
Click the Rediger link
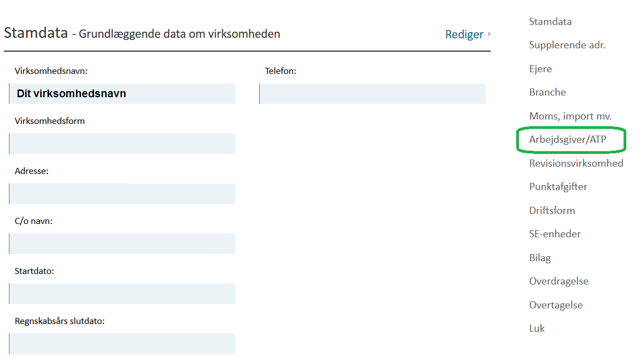coord(464,34)
